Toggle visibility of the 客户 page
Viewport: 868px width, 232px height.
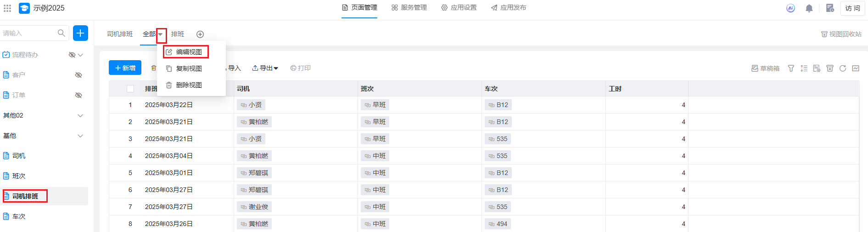coord(78,75)
